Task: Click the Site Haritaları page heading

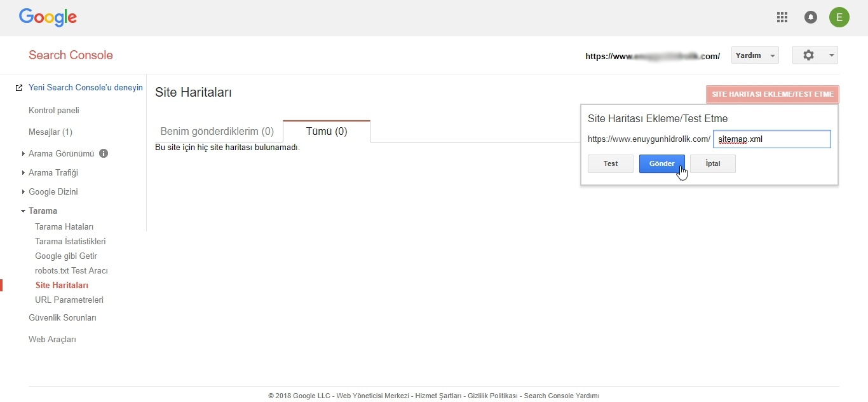Action: point(193,93)
